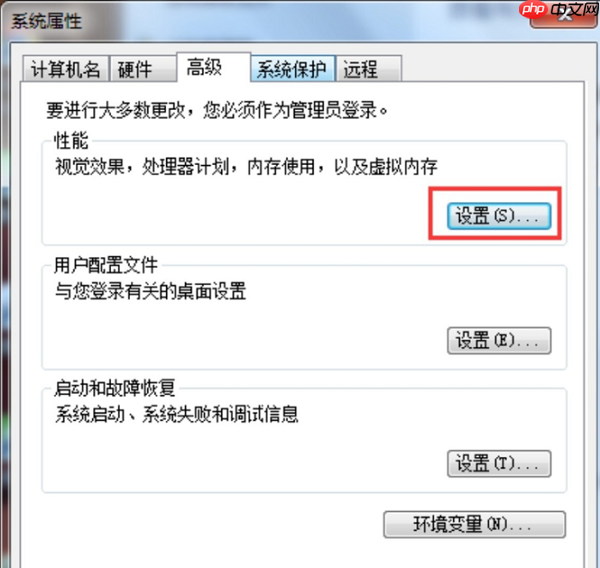This screenshot has width=600, height=568.
Task: Click the 中文网 watermark text
Action: [575, 10]
